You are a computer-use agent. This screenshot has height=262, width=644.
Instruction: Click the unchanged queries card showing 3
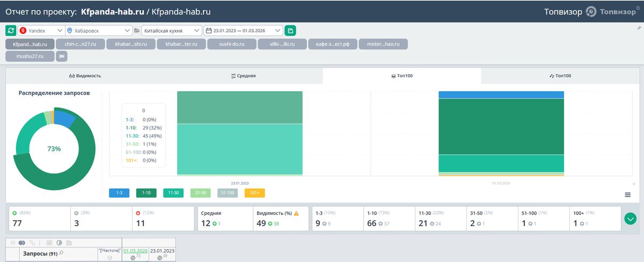[x=101, y=219]
